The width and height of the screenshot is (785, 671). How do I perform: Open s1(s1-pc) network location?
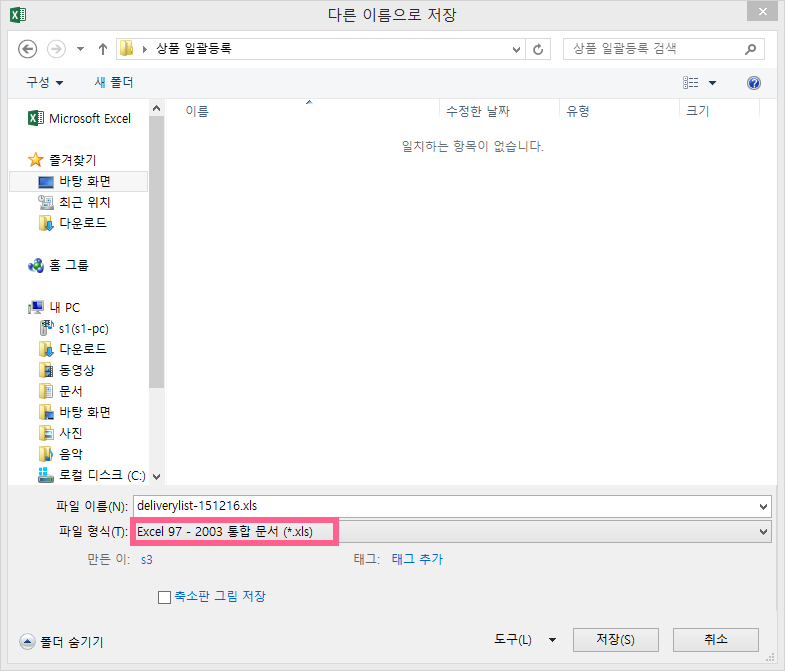pos(74,328)
